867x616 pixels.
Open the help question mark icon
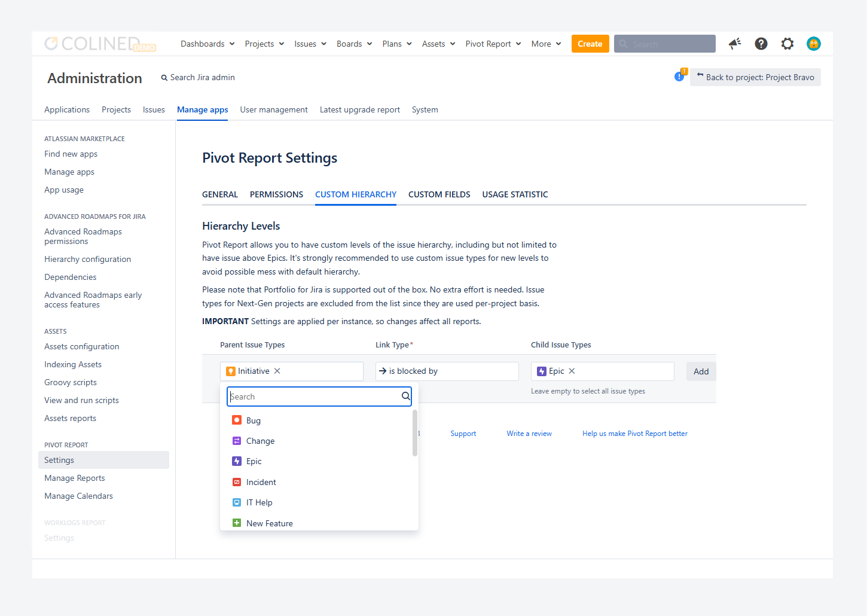(761, 44)
